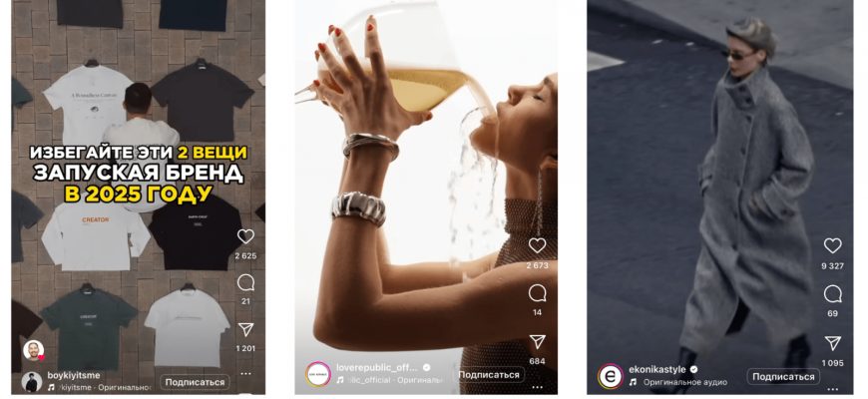Open the ekonikastyle username link
This screenshot has height=399, width=868.
(657, 369)
